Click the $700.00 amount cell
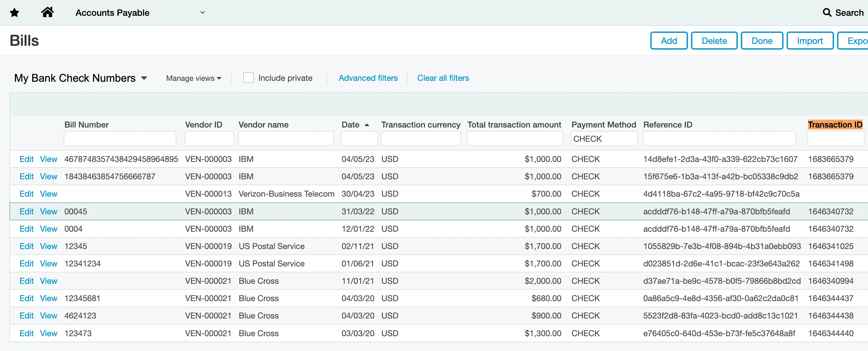This screenshot has width=868, height=351. point(546,194)
